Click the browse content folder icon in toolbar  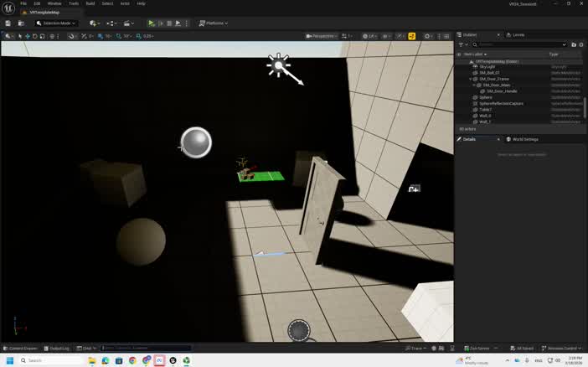coord(21,23)
